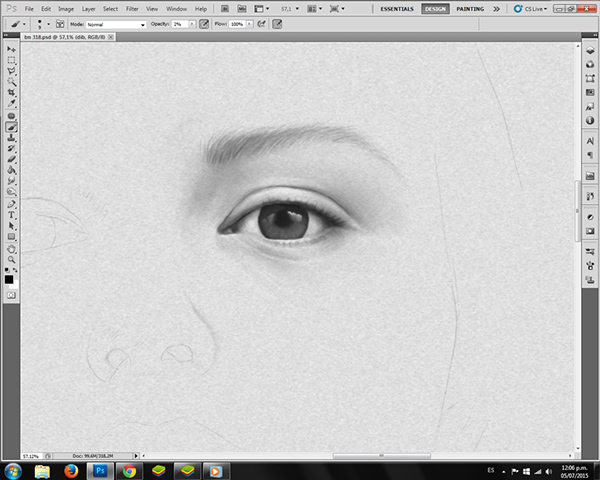Toggle the brush panel button
This screenshot has width=600, height=480.
coord(61,22)
